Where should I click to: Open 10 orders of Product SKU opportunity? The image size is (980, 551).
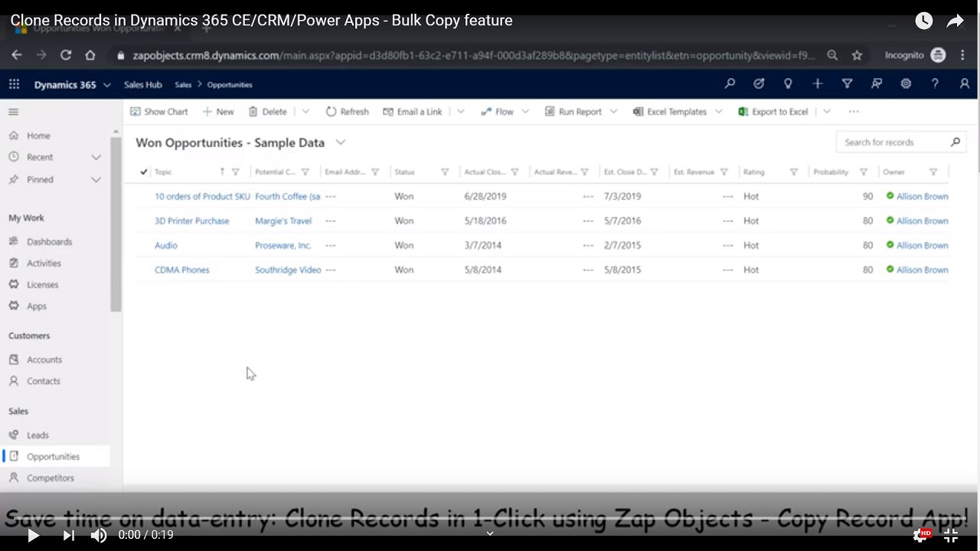(x=202, y=197)
